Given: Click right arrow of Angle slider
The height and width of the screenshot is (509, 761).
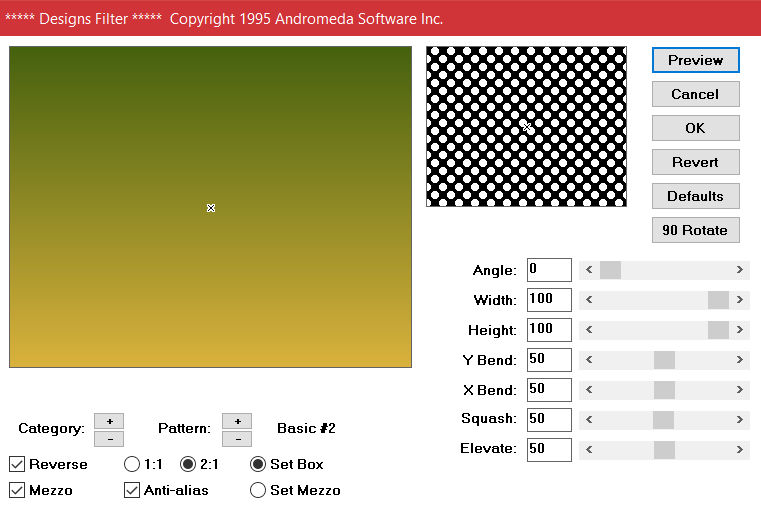Looking at the screenshot, I should click(x=740, y=270).
